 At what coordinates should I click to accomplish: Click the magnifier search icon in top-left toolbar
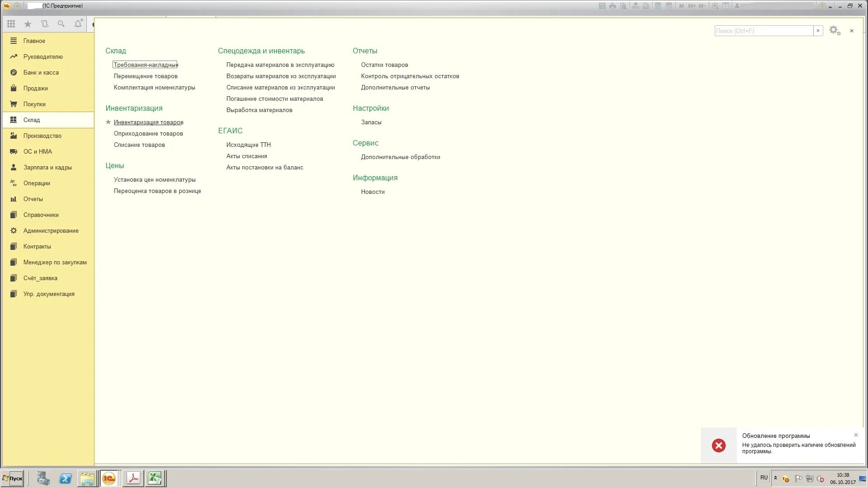pyautogui.click(x=61, y=24)
